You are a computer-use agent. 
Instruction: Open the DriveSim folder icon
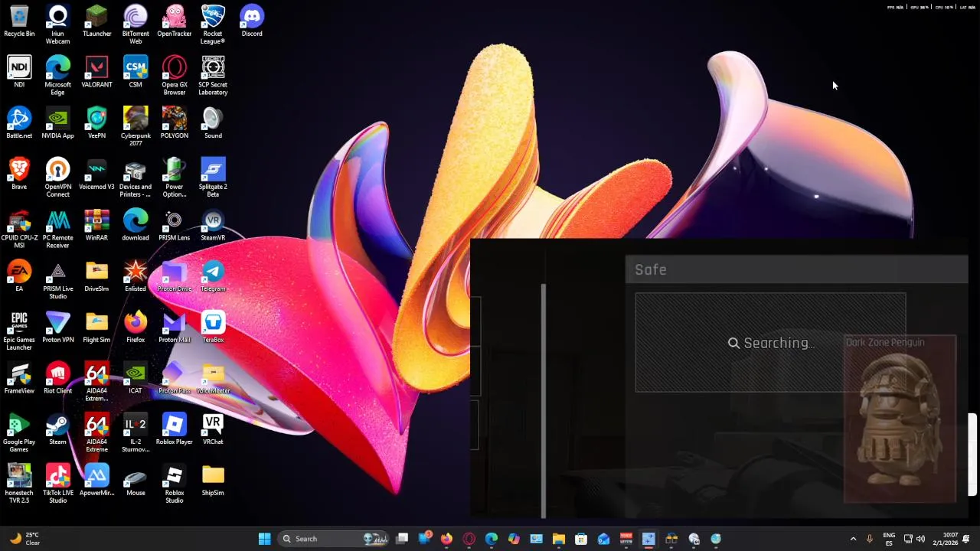[96, 277]
